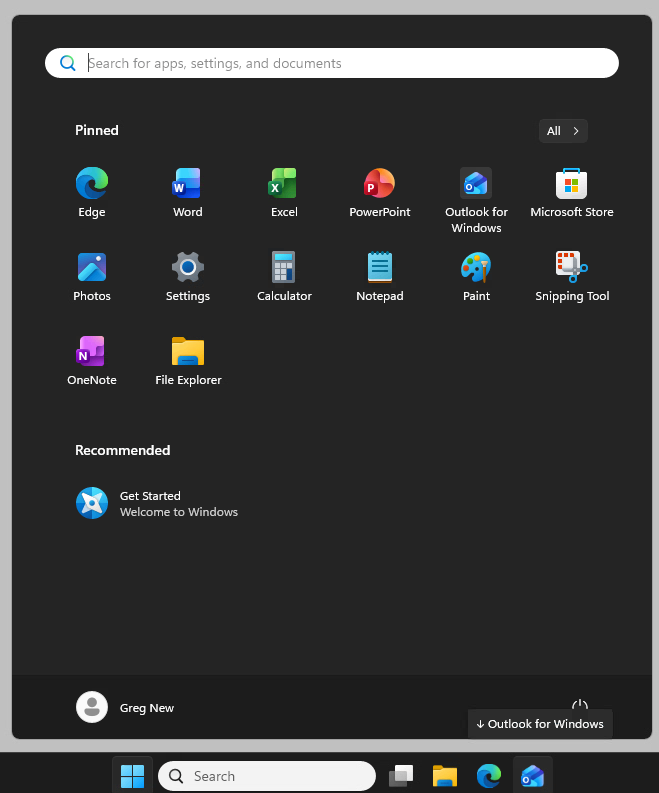The height and width of the screenshot is (793, 659).
Task: Open Notepad from pinned apps
Action: (380, 277)
